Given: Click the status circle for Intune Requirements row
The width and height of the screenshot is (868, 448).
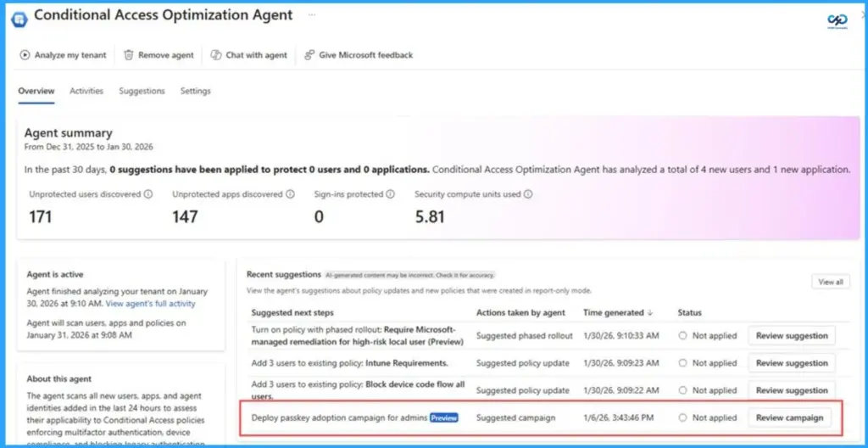Looking at the screenshot, I should tap(682, 363).
